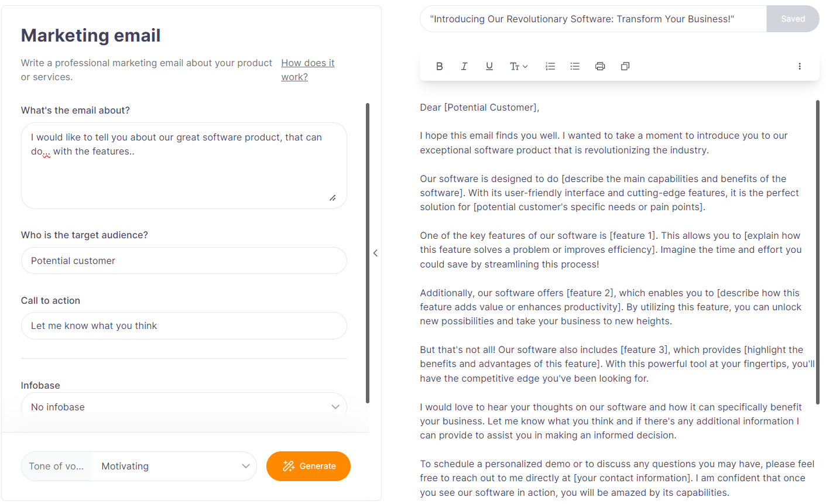Open the Infobase dropdown
The width and height of the screenshot is (826, 504).
[x=184, y=406]
